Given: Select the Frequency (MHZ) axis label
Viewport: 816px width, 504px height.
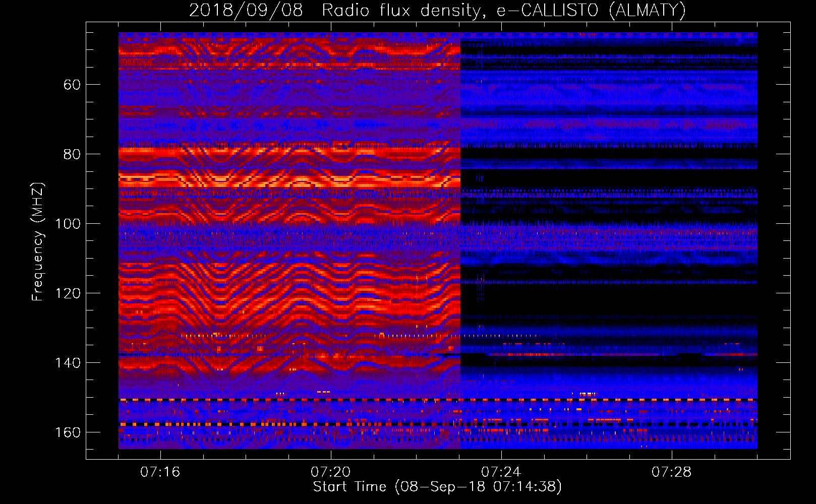Looking at the screenshot, I should click(x=38, y=241).
